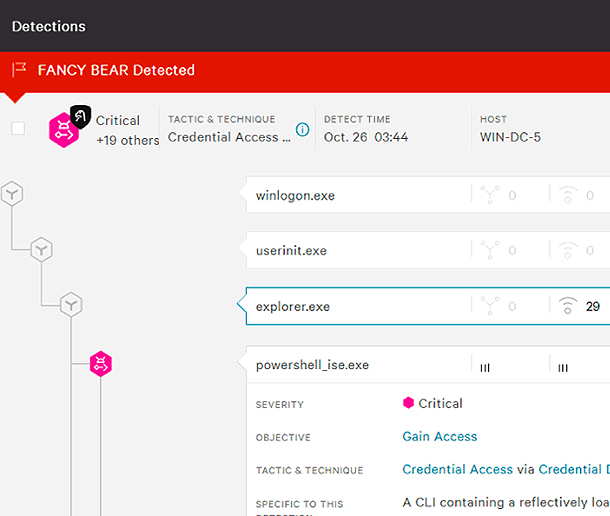Click the winlogon.exe process branch count icon
The image size is (610, 516).
(490, 194)
